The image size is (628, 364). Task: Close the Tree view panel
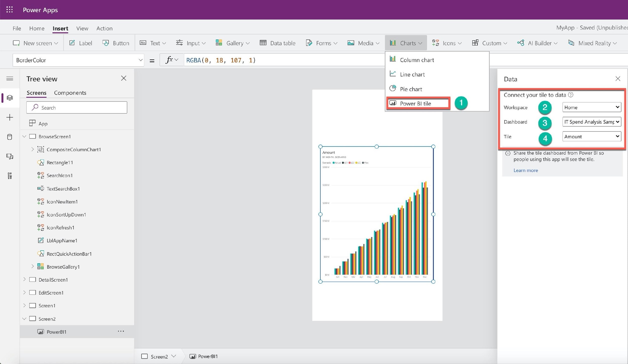click(124, 78)
